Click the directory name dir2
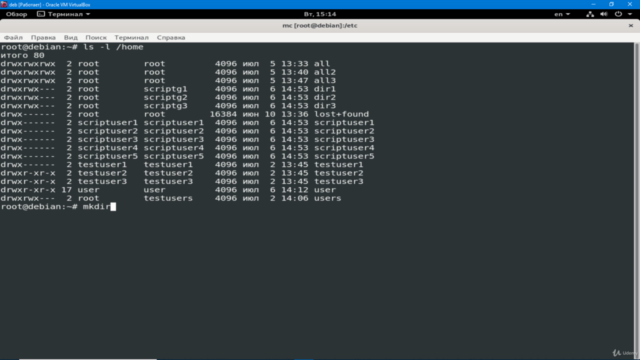 pos(325,98)
